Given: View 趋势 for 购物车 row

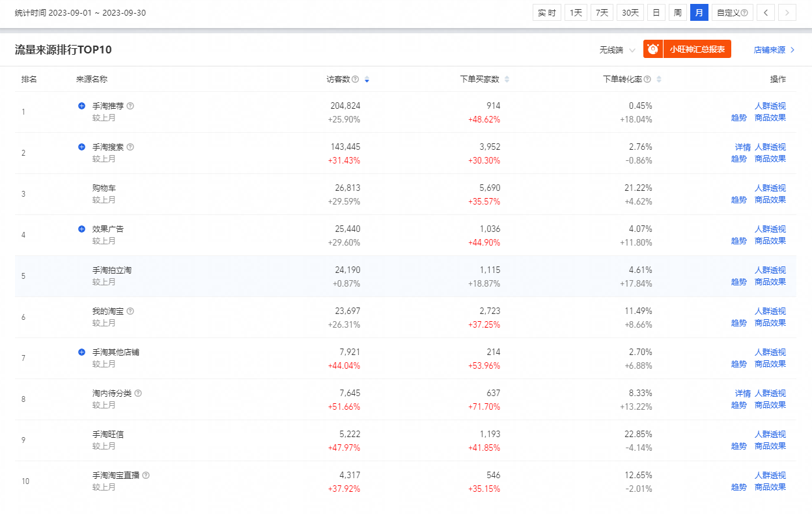Looking at the screenshot, I should [x=738, y=200].
